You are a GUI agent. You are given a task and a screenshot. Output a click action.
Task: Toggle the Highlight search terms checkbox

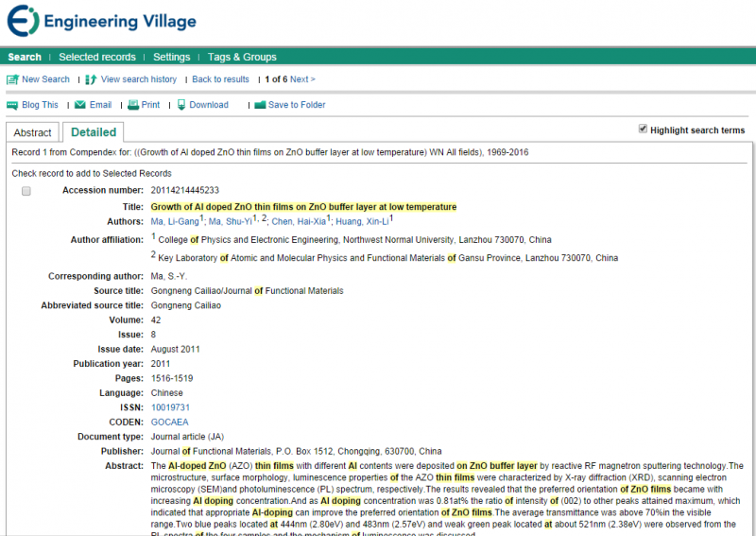pyautogui.click(x=643, y=129)
